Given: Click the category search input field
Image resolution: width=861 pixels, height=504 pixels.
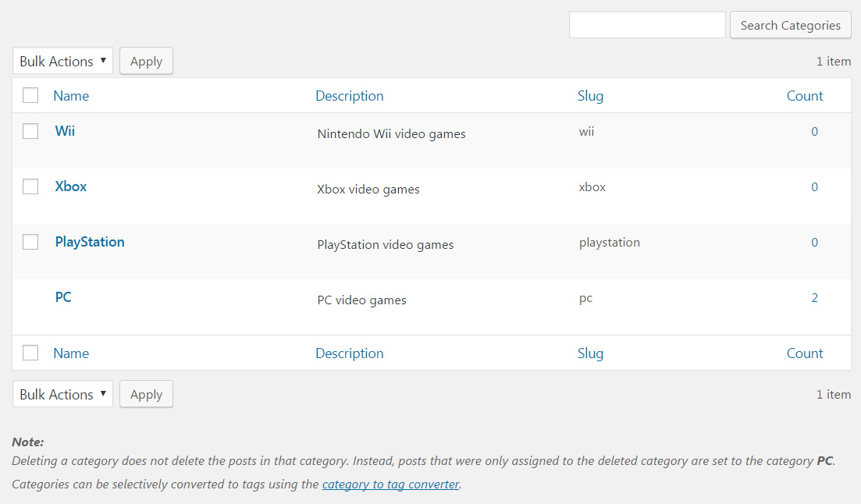Looking at the screenshot, I should click(647, 25).
